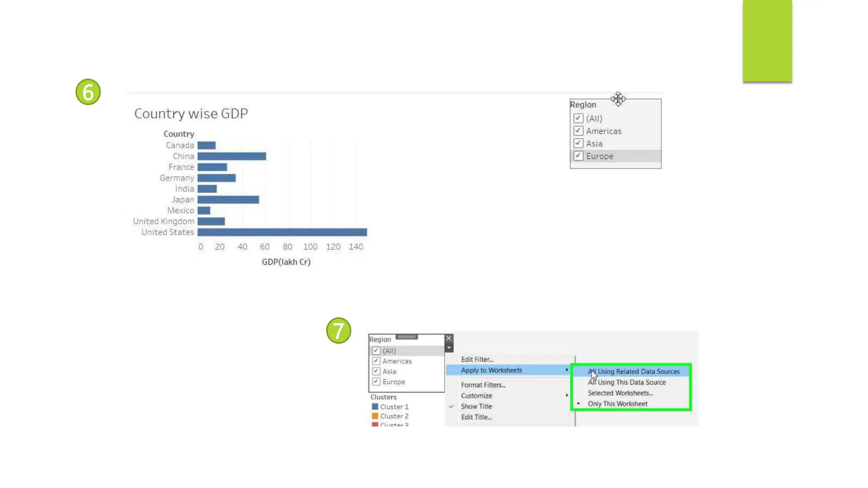Click the Cluster 1 blue color swatch
868x488 pixels.
[x=375, y=407]
